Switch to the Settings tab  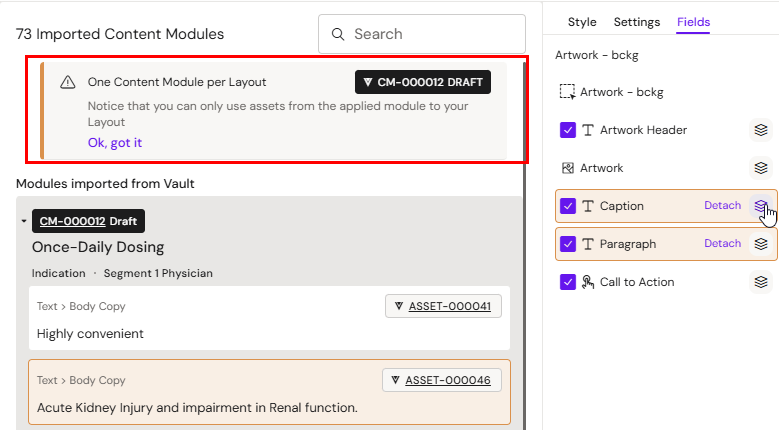(x=637, y=22)
